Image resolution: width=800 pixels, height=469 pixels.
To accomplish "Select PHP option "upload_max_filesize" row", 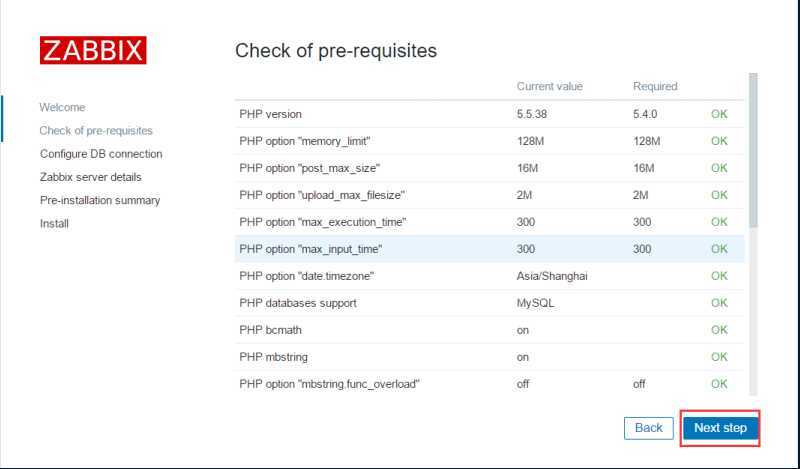I will [489, 195].
